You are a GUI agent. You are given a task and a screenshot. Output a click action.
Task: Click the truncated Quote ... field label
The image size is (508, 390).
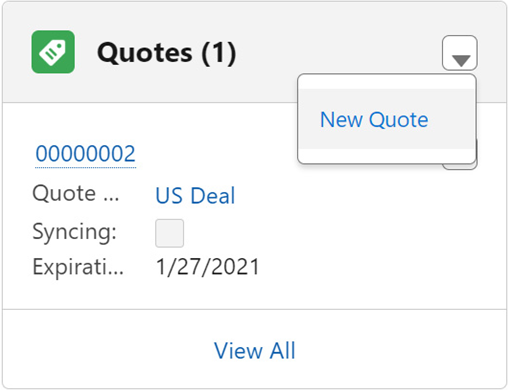coord(76,194)
